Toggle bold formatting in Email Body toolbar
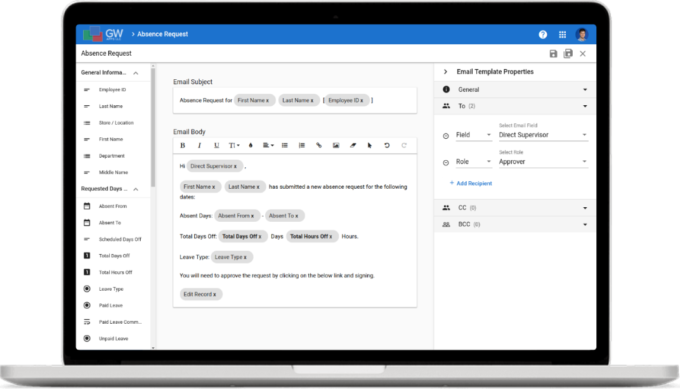The height and width of the screenshot is (389, 680). [183, 145]
